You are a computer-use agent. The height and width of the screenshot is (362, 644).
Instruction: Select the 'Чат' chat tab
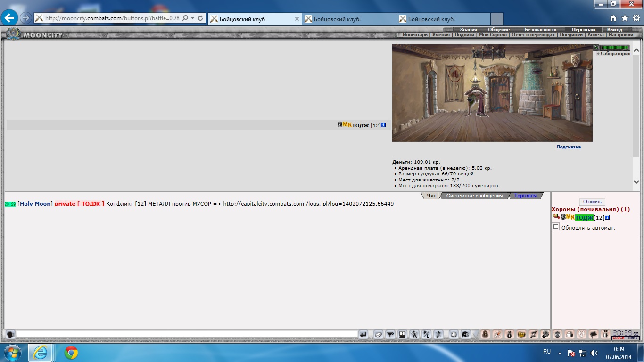(431, 196)
